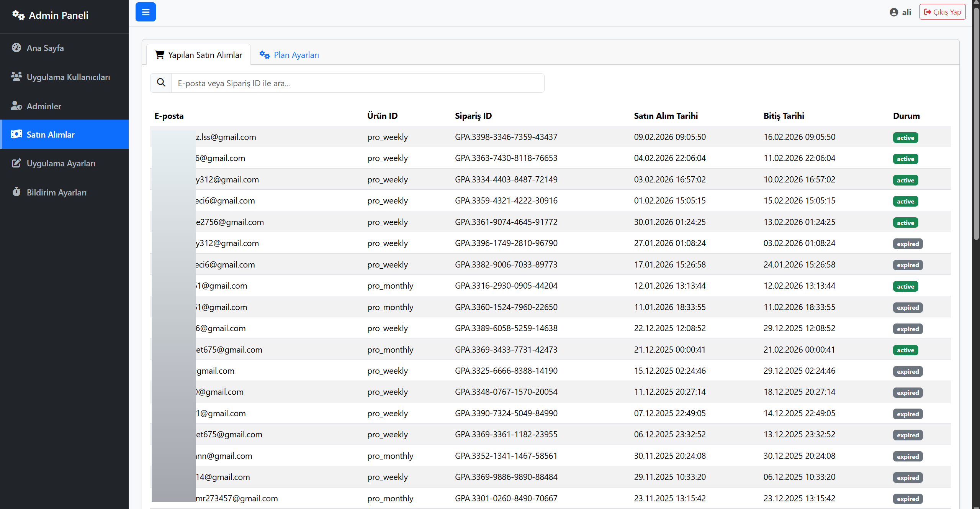Click the Sipariş ID column header
Image resolution: width=980 pixels, height=509 pixels.
pyautogui.click(x=473, y=116)
